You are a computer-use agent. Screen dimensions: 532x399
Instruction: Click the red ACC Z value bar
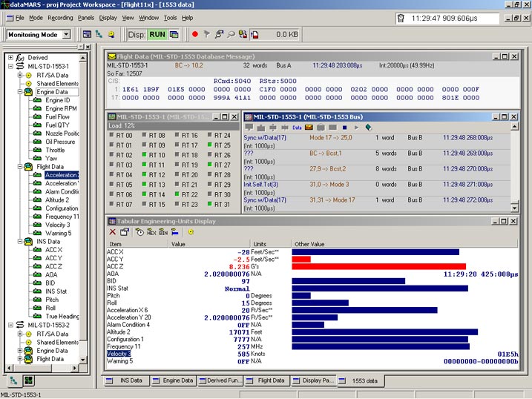pos(378,266)
